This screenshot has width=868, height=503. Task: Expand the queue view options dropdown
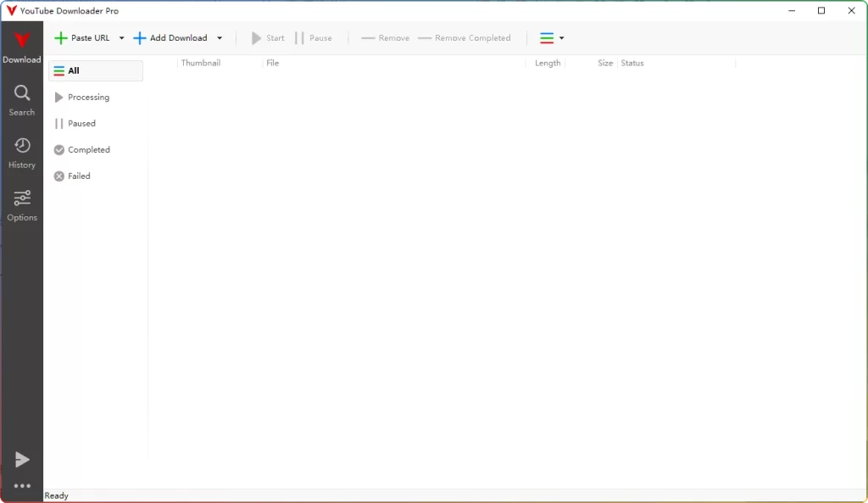click(560, 37)
